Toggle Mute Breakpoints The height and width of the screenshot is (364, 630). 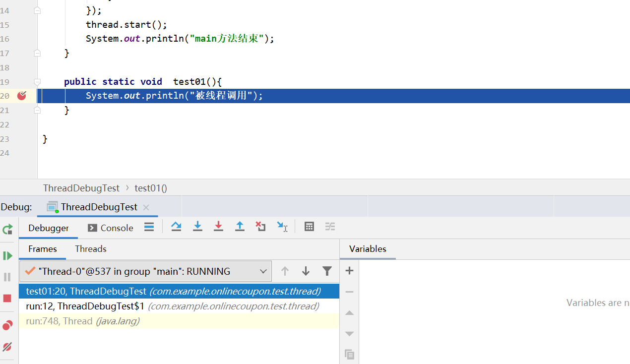[x=7, y=347]
